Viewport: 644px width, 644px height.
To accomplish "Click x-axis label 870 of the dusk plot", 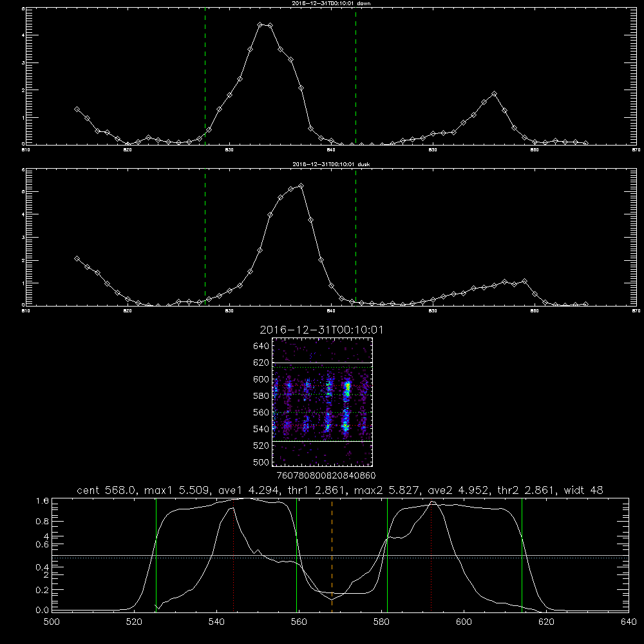I will pyautogui.click(x=636, y=311).
